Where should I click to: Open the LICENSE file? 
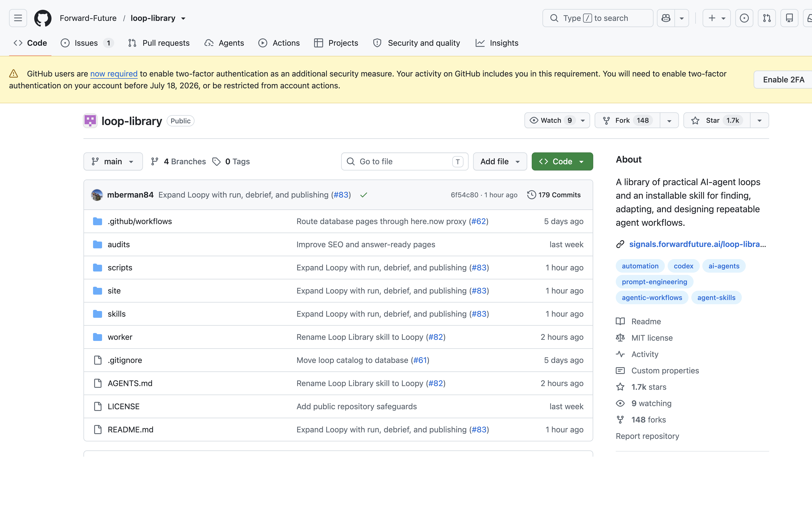123,407
